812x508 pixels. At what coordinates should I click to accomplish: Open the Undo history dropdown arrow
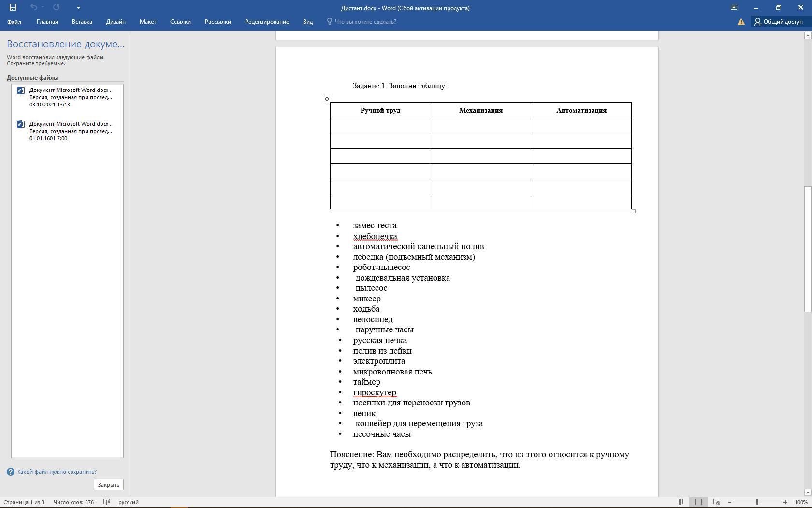(x=43, y=7)
